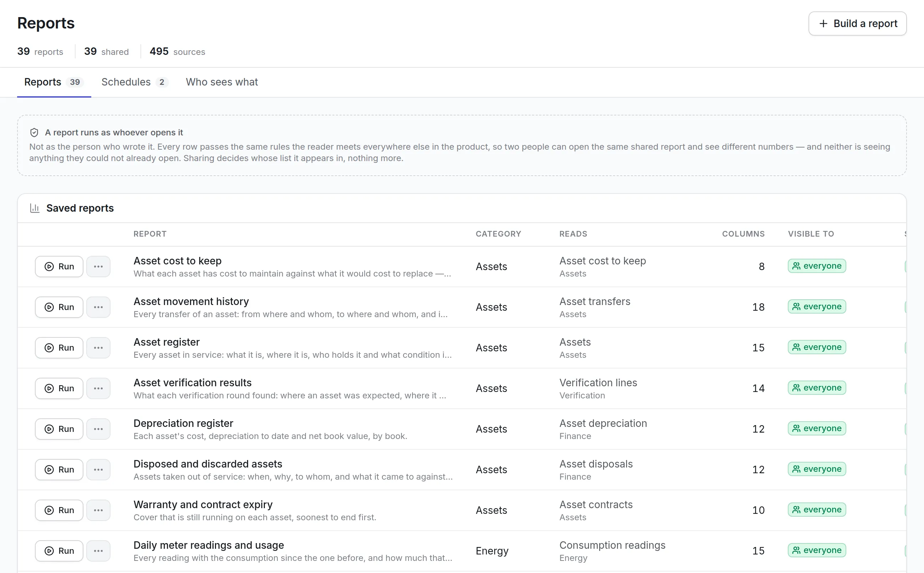Run the Depreciation register report
The image size is (924, 573).
point(59,429)
